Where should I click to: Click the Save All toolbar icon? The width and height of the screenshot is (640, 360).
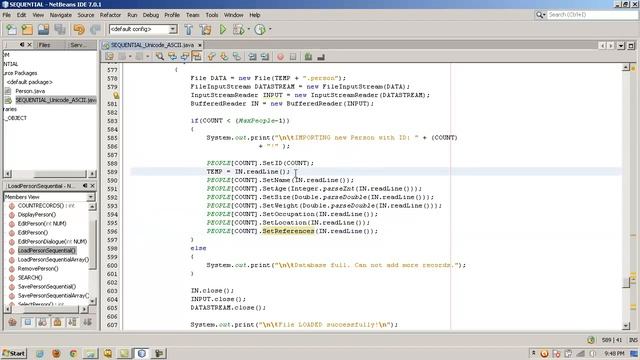60,29
